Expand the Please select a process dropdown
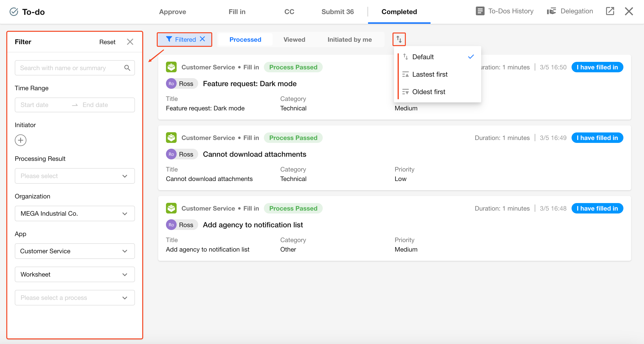The image size is (644, 344). click(x=75, y=298)
